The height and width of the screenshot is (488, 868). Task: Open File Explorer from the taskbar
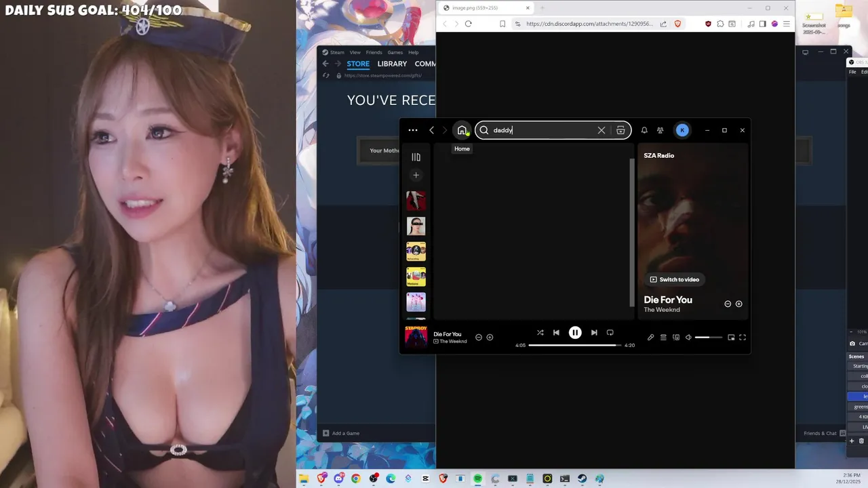[x=304, y=479]
